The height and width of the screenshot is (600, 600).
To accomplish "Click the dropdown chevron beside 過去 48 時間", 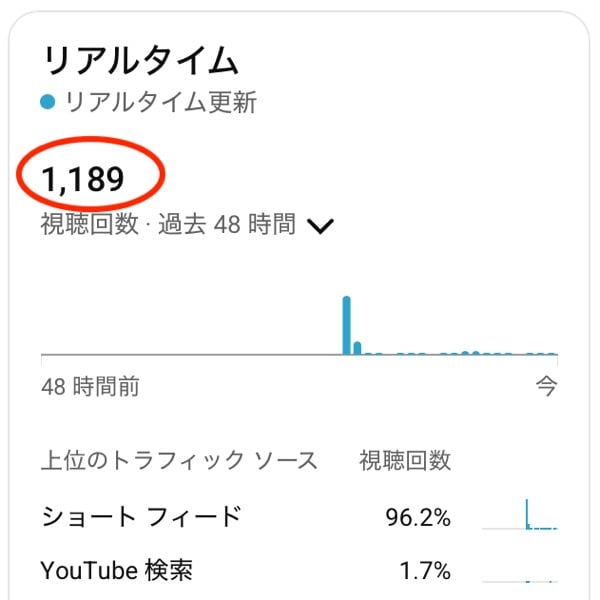I will [x=320, y=226].
